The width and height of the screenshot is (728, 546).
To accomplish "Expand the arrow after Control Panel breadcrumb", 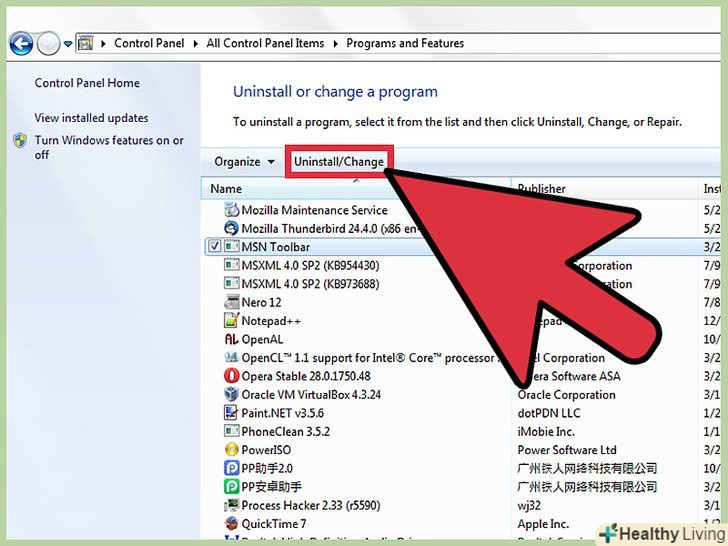I will pyautogui.click(x=195, y=44).
